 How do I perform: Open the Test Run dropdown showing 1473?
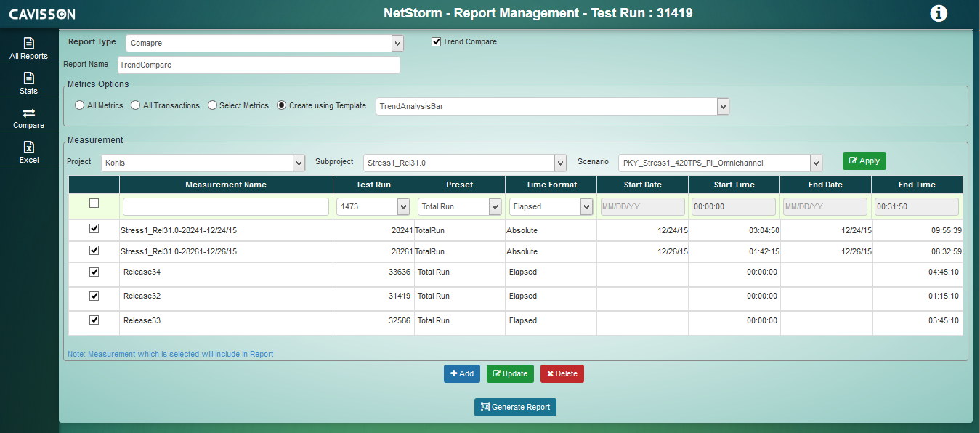point(373,206)
